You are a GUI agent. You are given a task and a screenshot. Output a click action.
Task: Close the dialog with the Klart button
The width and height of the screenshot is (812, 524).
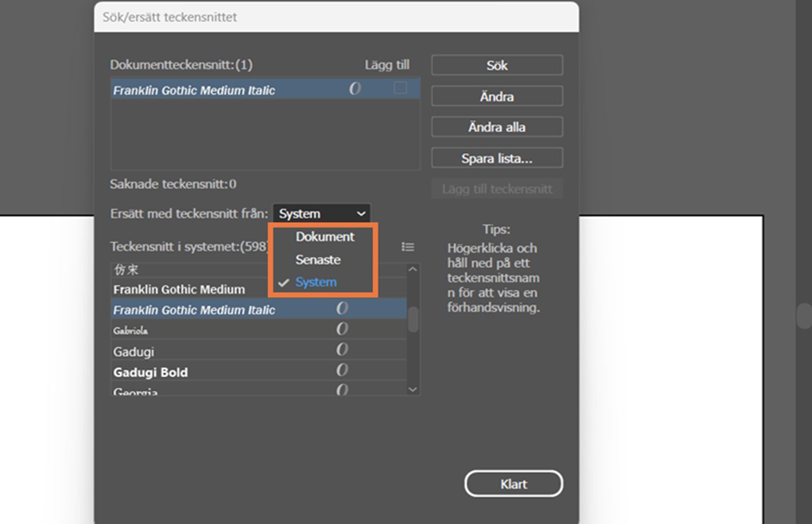pyautogui.click(x=514, y=484)
